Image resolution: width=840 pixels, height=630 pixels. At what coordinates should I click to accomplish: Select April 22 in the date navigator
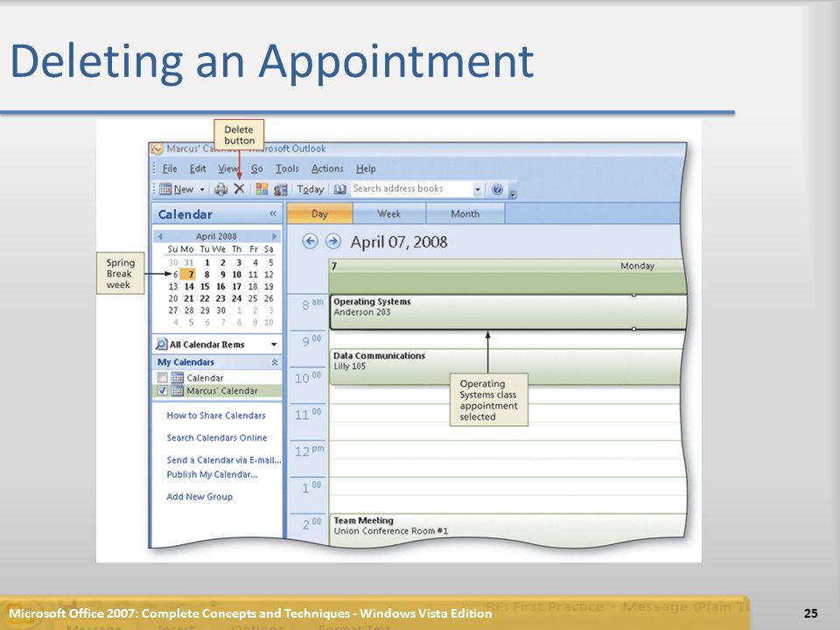(205, 298)
